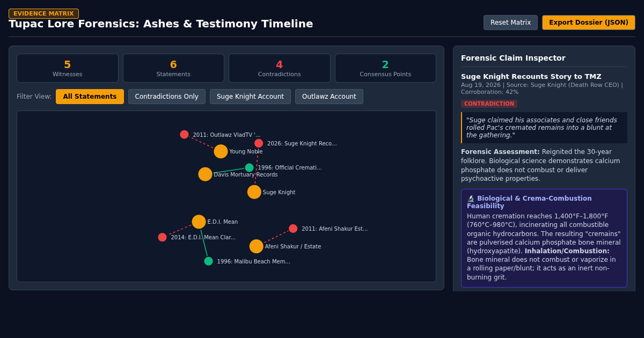
Task: Switch to the Outlawz Account filter
Action: (x=329, y=97)
